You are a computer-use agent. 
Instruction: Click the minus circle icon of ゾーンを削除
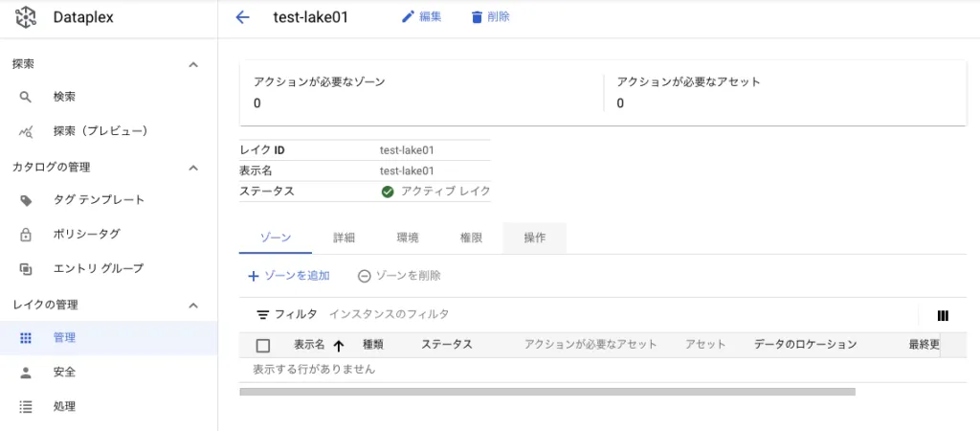click(365, 276)
